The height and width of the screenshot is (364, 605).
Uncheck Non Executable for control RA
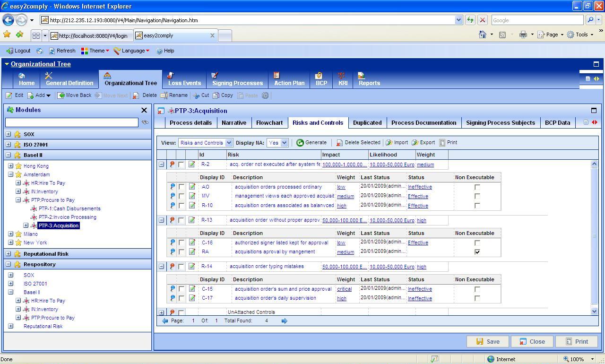coord(477,252)
